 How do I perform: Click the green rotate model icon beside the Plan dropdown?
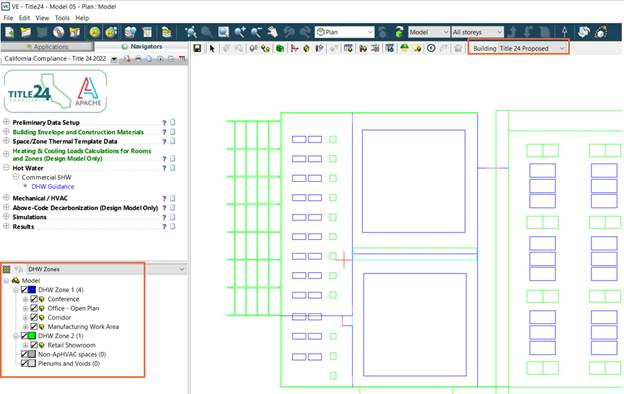pyautogui.click(x=399, y=32)
